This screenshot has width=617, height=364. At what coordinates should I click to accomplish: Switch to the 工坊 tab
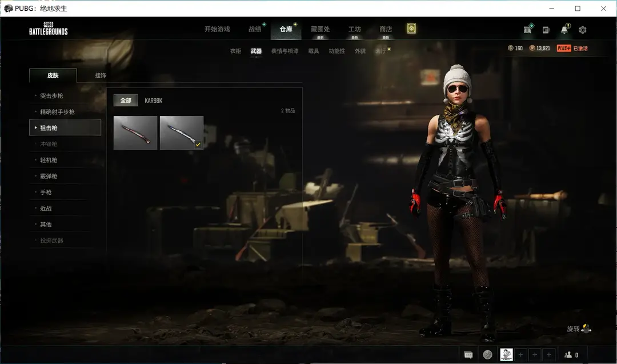[x=355, y=29]
